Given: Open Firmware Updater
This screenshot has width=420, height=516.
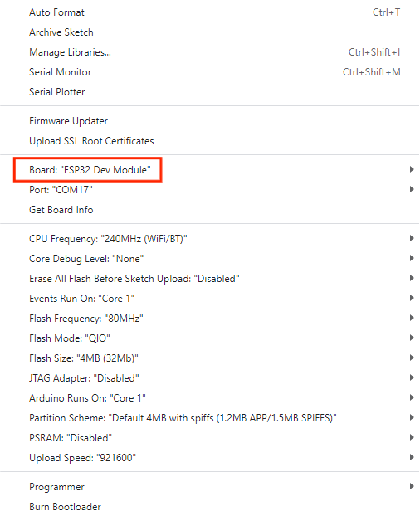Looking at the screenshot, I should click(x=210, y=121).
